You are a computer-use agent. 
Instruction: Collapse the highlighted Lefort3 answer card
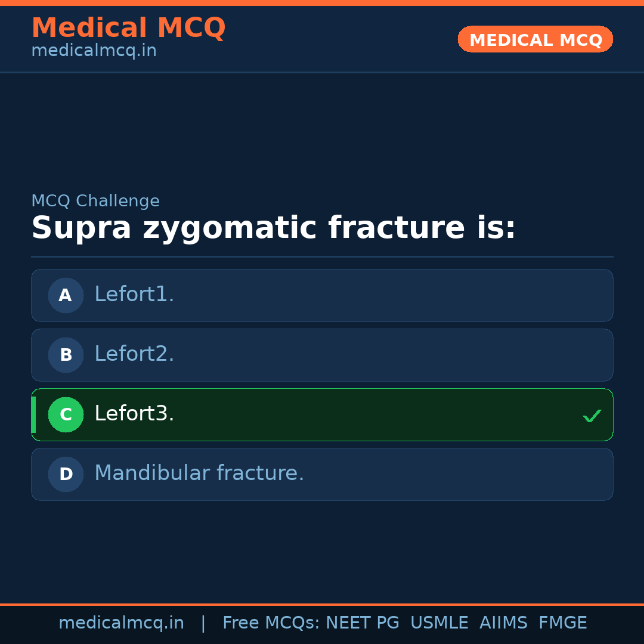point(322,414)
